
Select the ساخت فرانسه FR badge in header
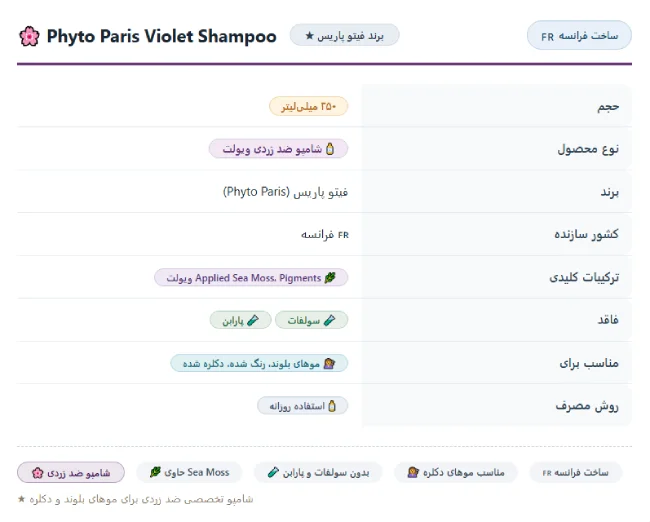pos(579,36)
